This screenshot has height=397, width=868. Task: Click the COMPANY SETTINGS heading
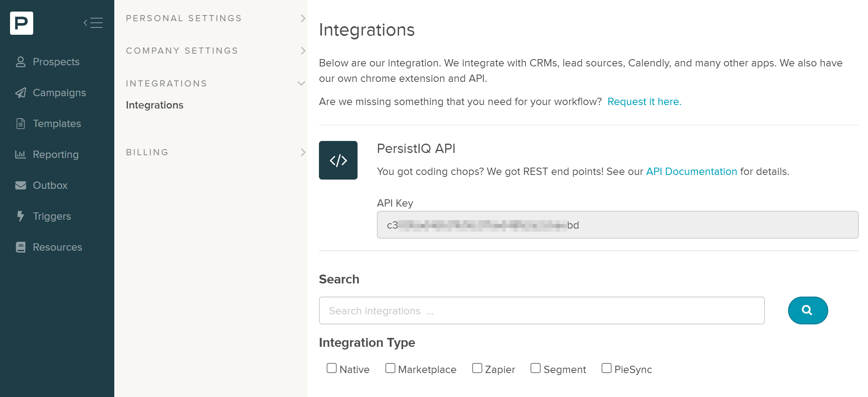[182, 51]
